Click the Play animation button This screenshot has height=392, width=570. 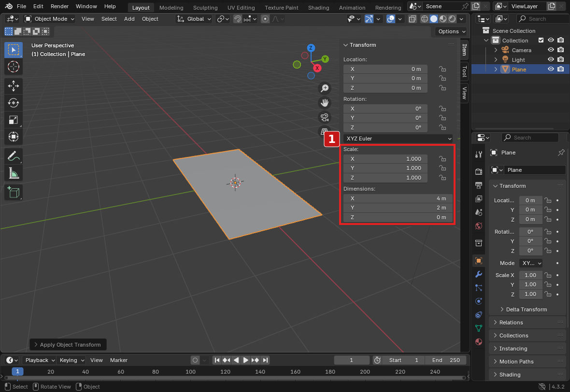click(246, 360)
